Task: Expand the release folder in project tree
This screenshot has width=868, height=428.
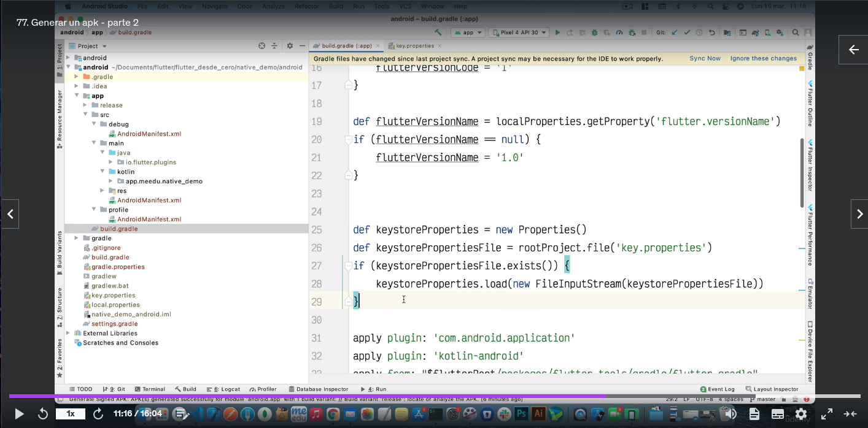Action: (86, 105)
